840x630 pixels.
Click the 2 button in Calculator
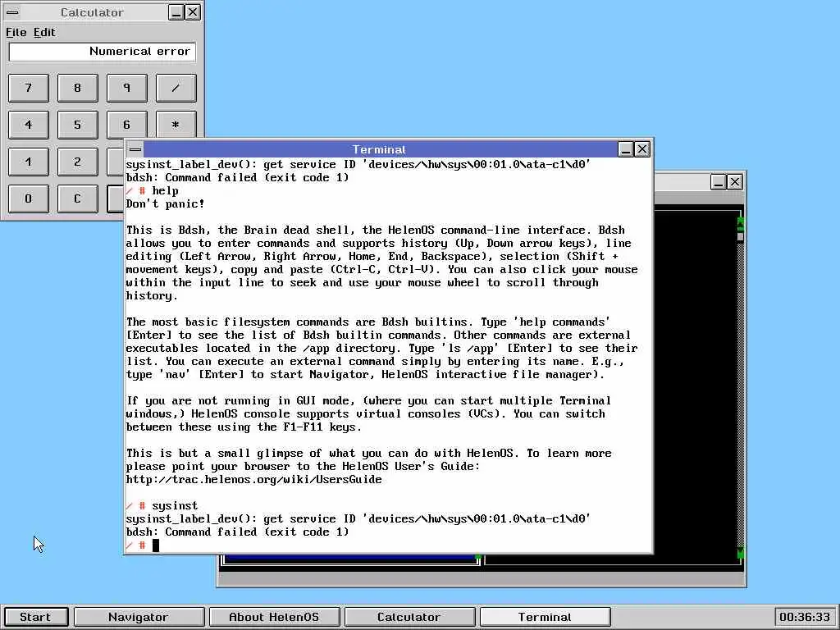pos(78,162)
